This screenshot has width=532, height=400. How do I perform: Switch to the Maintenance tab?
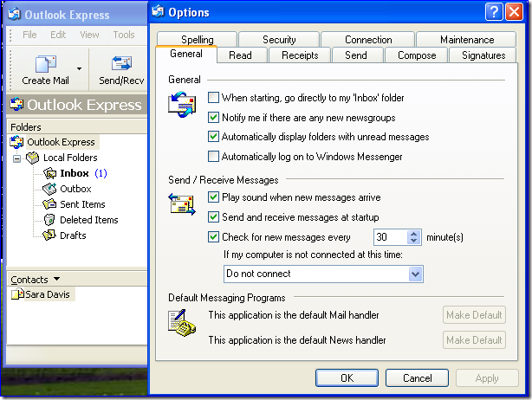[466, 39]
